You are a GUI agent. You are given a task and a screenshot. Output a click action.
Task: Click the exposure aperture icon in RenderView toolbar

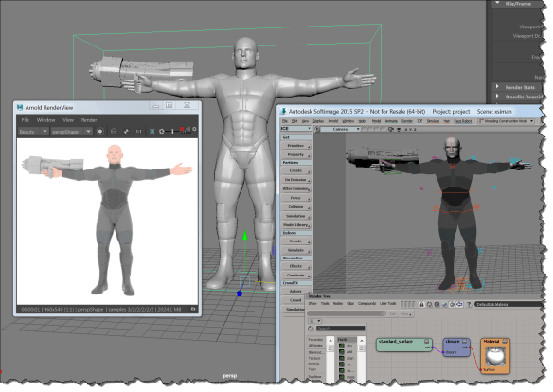point(162,131)
